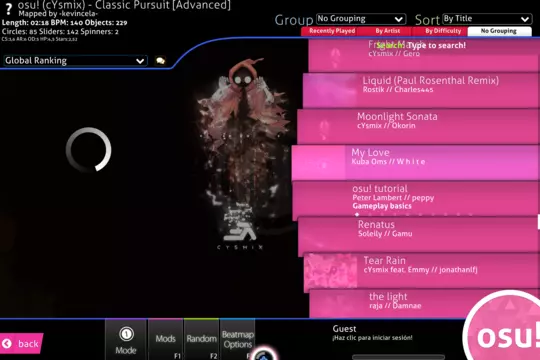The height and width of the screenshot is (360, 540).
Task: Select the My Love beatmap
Action: tap(416, 163)
